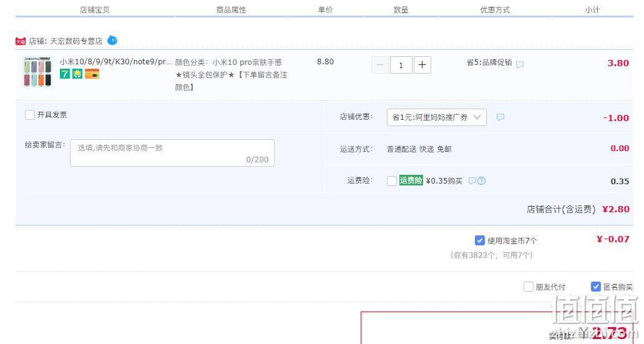Uncheck the 匿名购买 checkbox
Viewport: 644px width, 344px height.
coord(595,287)
